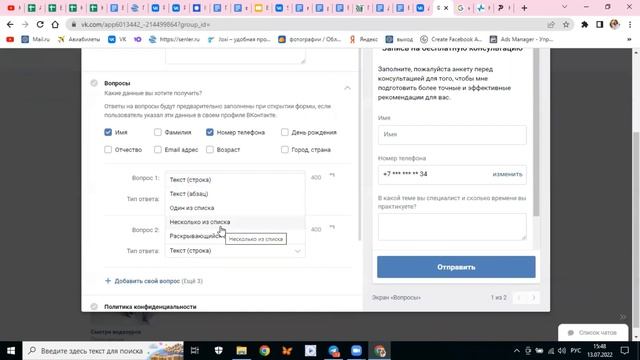Image resolution: width=640 pixels, height=360 pixels.
Task: Open the VK bookmark
Action: pos(117,39)
